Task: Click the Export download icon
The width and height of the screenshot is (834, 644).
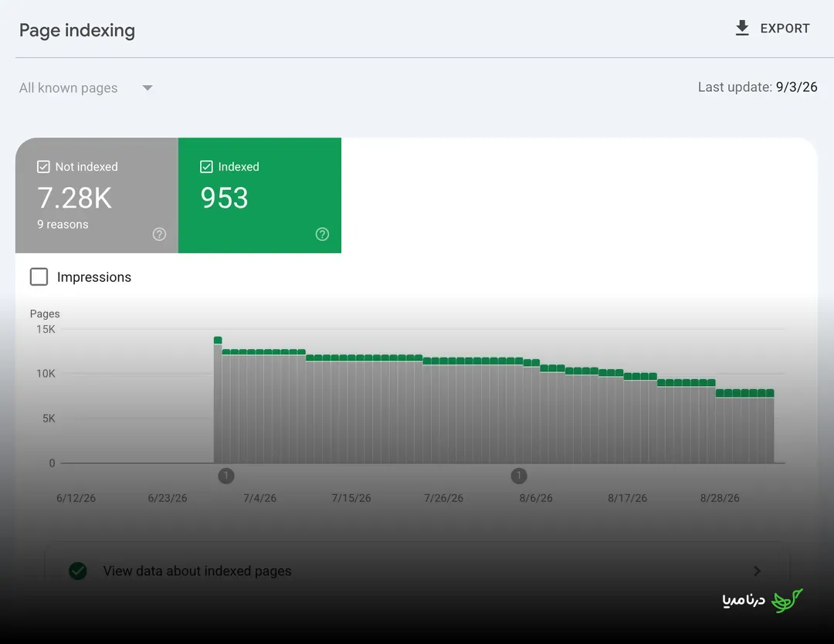Action: coord(742,29)
